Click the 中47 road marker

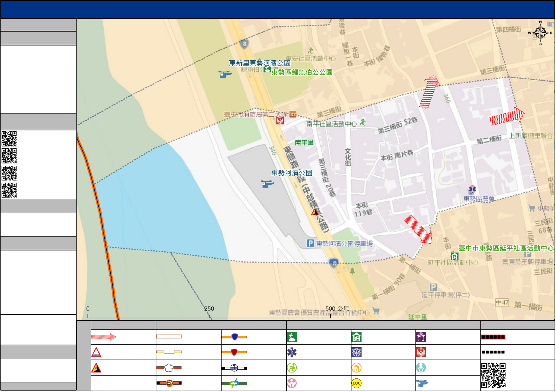(x=502, y=303)
